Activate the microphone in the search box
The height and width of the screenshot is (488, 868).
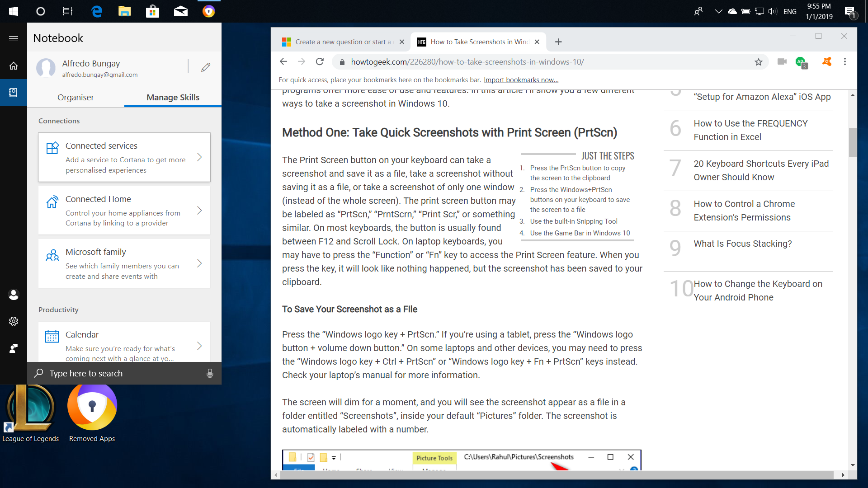[210, 373]
